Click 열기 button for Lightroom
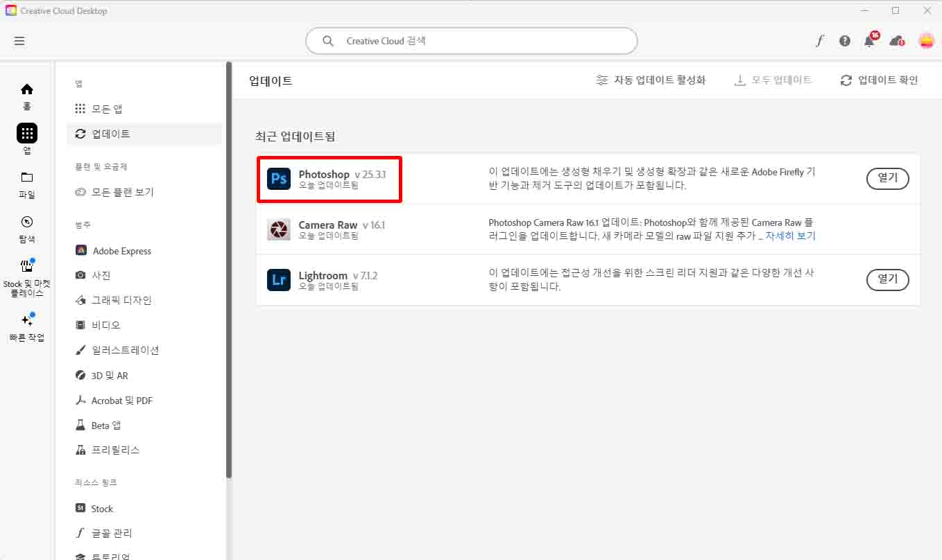The image size is (942, 560). pyautogui.click(x=888, y=279)
